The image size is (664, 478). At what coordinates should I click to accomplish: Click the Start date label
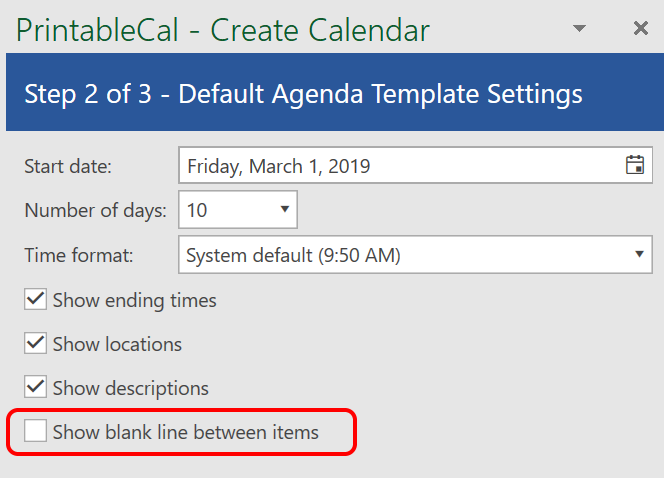[x=68, y=166]
